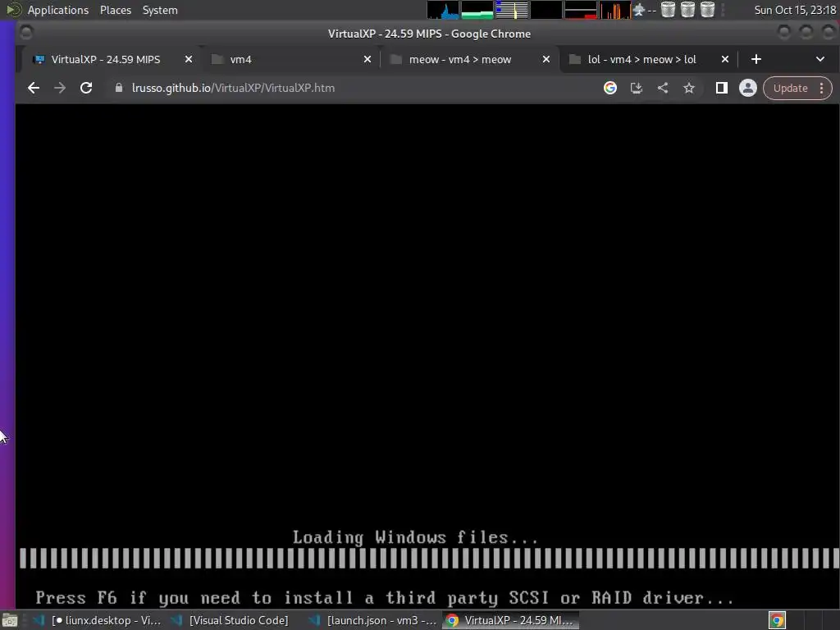Click the Update button in Chrome
This screenshot has height=630, width=840.
coord(790,88)
